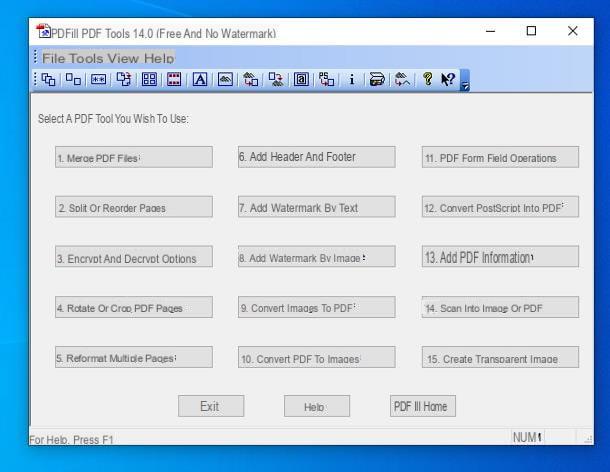
Task: Click the Help button beside Exit
Action: pyautogui.click(x=317, y=406)
